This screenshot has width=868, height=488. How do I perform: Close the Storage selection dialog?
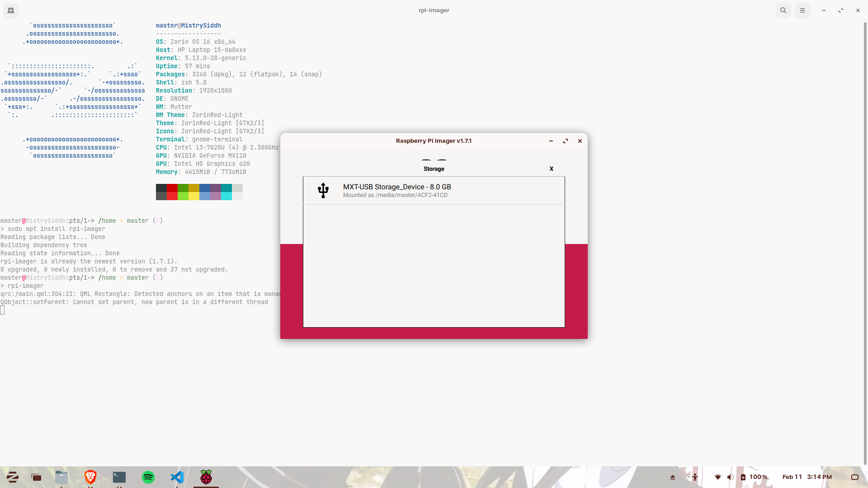point(552,169)
